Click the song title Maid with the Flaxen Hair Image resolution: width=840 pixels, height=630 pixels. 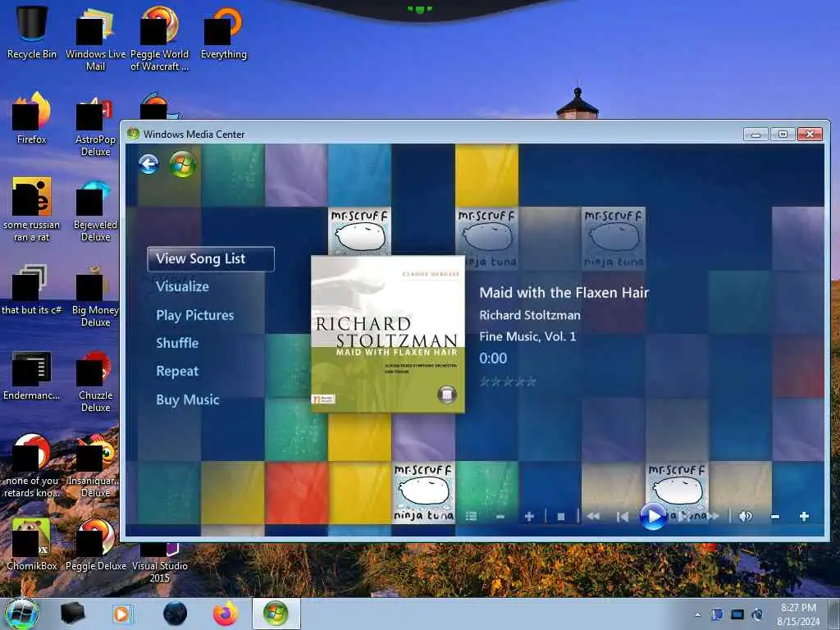pos(564,293)
